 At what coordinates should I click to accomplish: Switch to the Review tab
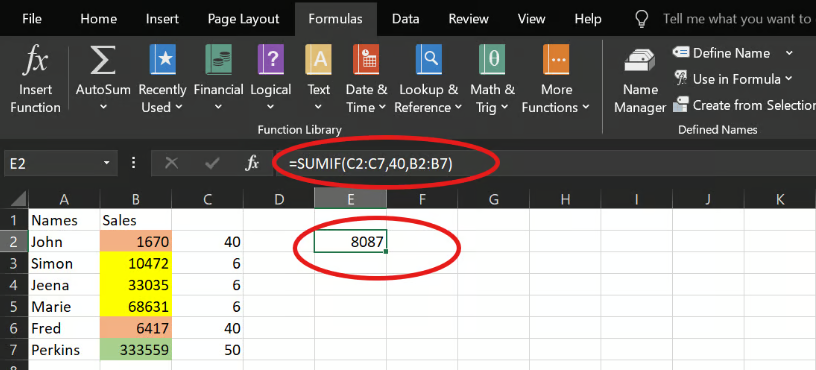pyautogui.click(x=468, y=19)
